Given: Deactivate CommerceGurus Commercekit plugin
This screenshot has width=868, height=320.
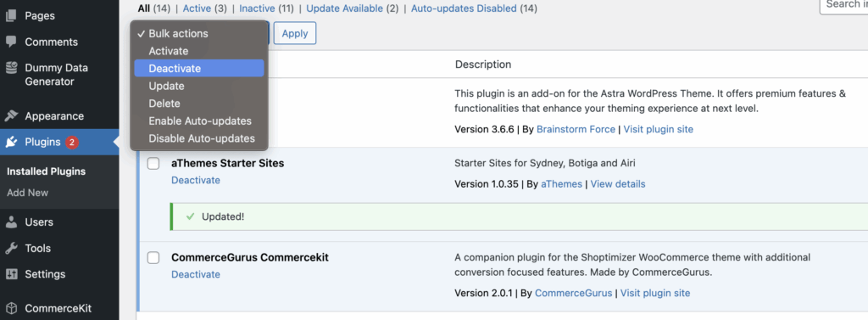Looking at the screenshot, I should tap(196, 274).
